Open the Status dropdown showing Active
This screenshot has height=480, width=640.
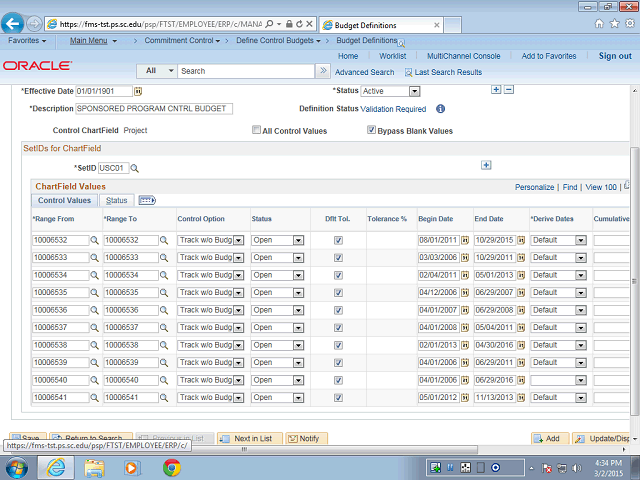point(391,91)
